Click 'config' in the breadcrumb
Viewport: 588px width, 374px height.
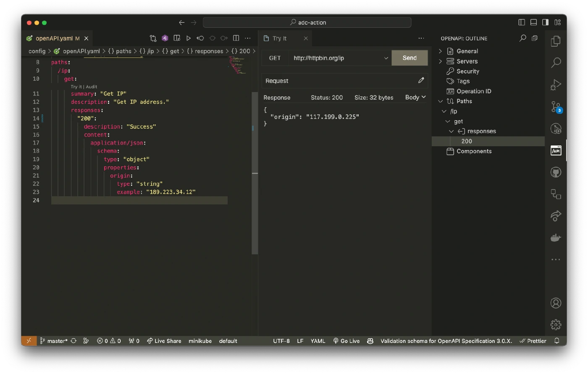(x=37, y=51)
